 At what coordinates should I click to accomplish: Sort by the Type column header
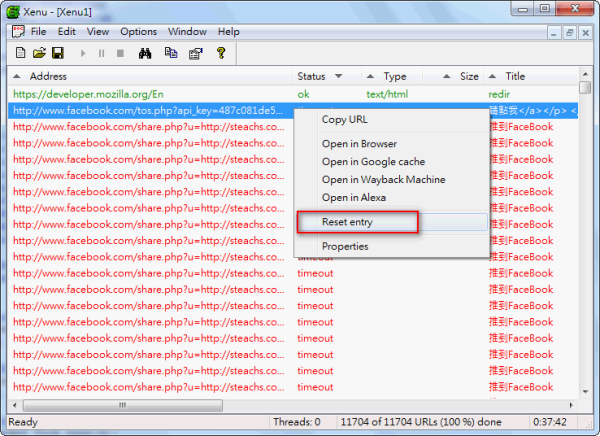tap(392, 76)
